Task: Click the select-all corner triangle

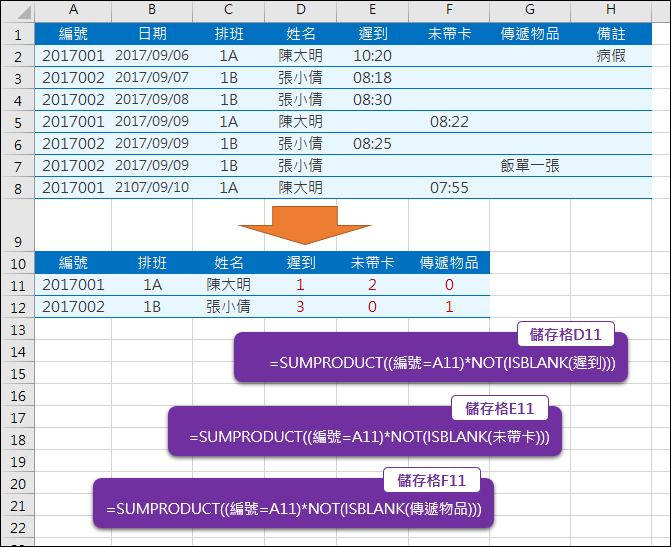Action: [x=24, y=12]
